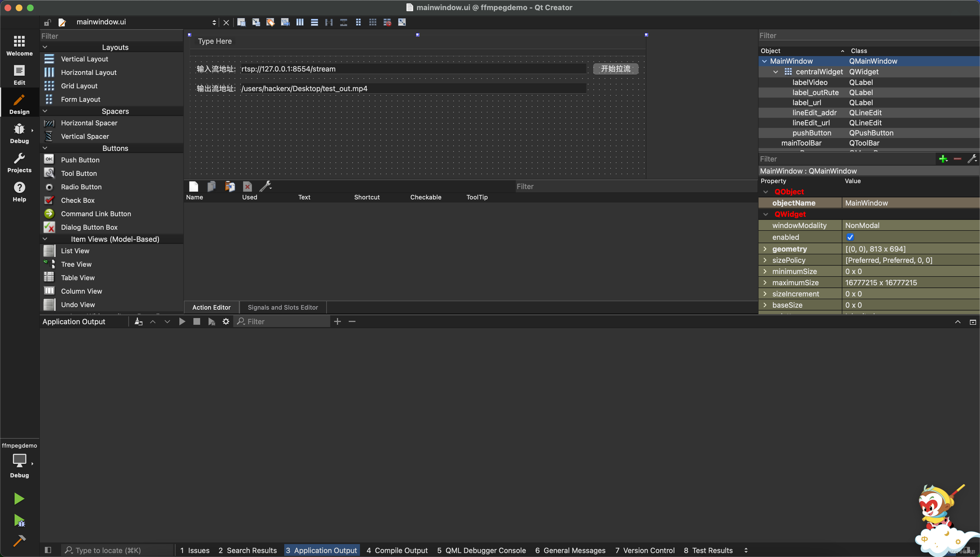Select the pushButton object in tree
980x557 pixels.
click(x=811, y=133)
